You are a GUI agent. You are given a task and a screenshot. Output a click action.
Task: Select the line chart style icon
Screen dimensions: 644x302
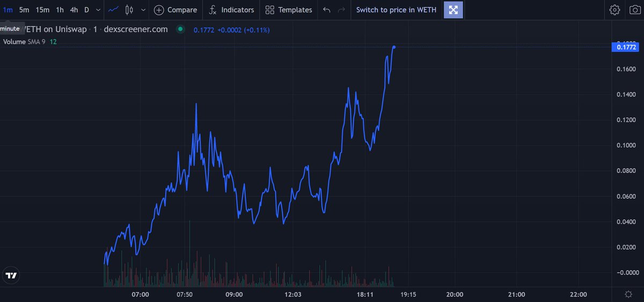tap(113, 10)
